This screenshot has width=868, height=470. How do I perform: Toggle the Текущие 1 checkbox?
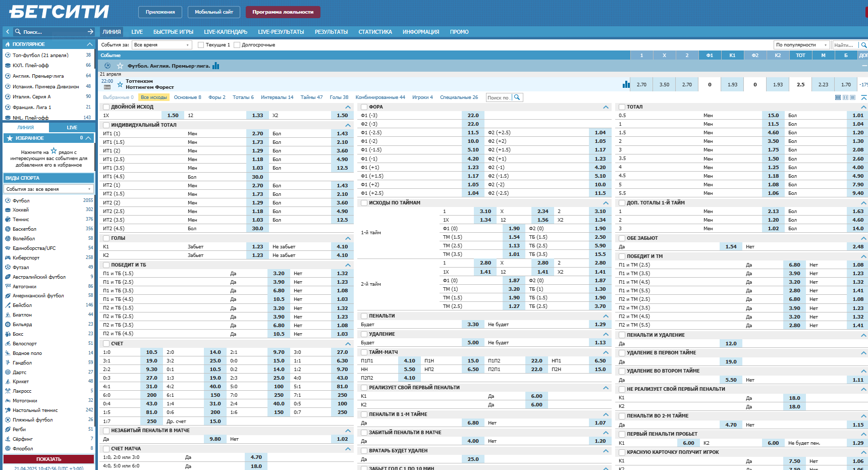(201, 45)
